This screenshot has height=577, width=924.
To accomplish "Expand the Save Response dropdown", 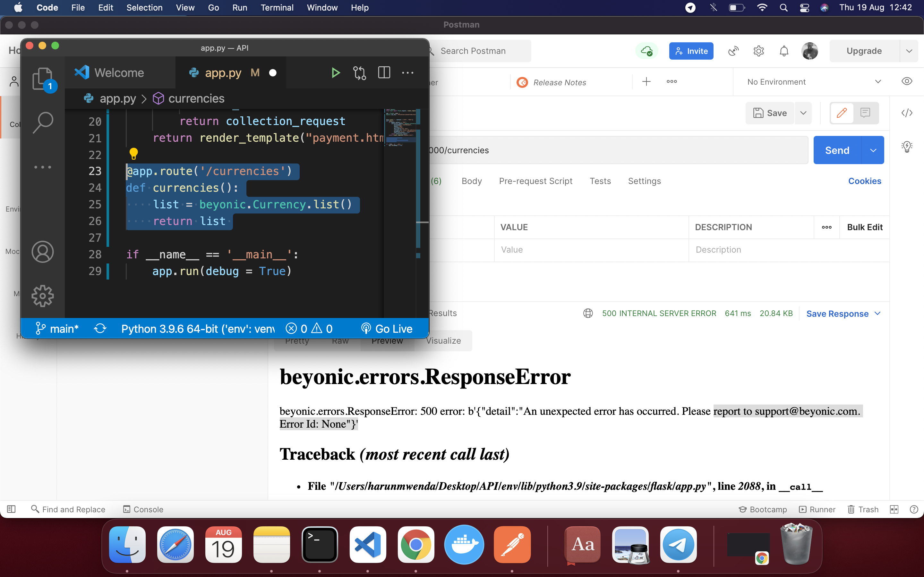I will [877, 313].
